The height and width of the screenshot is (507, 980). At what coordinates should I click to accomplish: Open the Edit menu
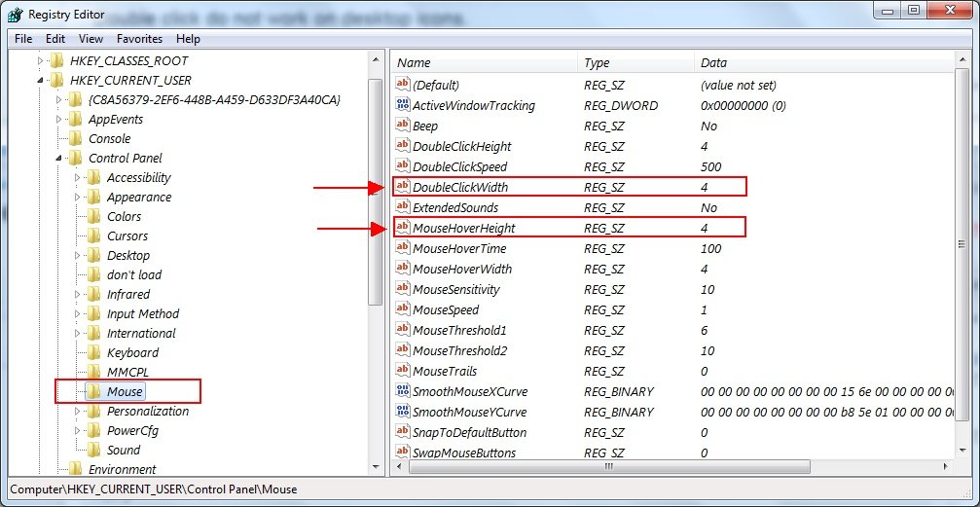[55, 39]
